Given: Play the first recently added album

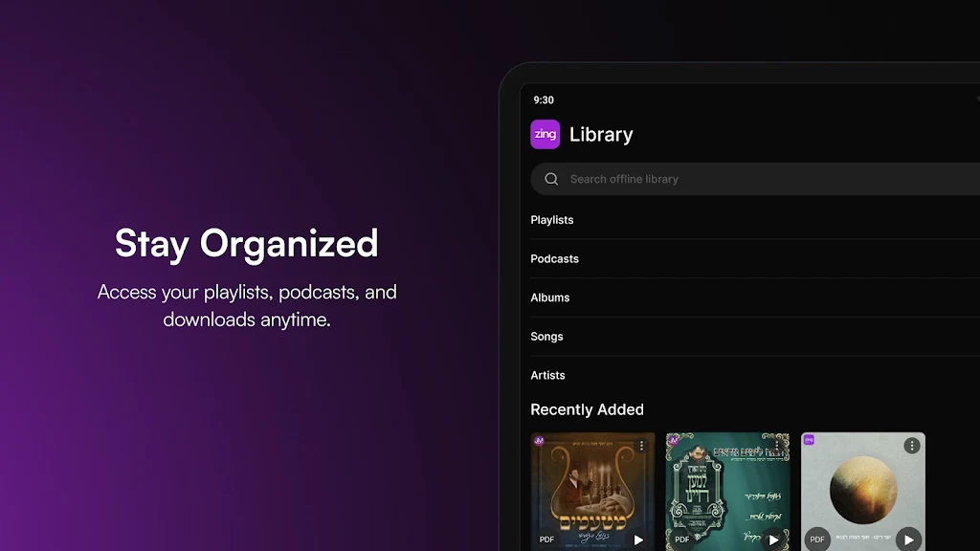Looking at the screenshot, I should [638, 540].
